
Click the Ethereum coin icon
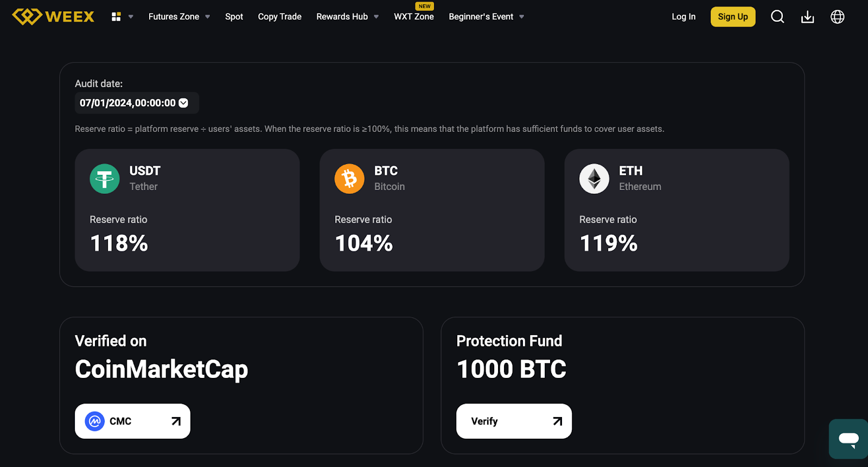pyautogui.click(x=594, y=179)
